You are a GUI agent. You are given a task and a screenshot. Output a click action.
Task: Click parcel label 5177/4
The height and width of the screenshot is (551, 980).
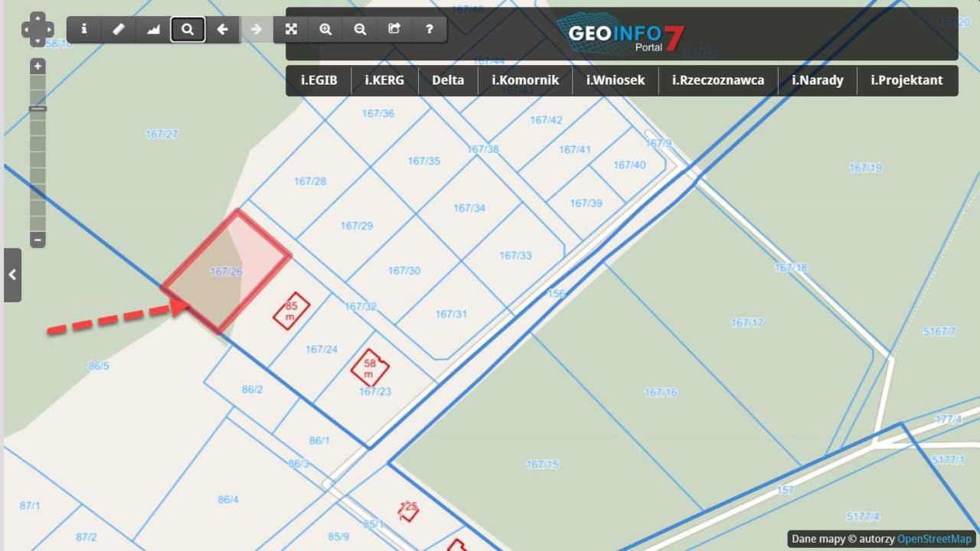(863, 516)
